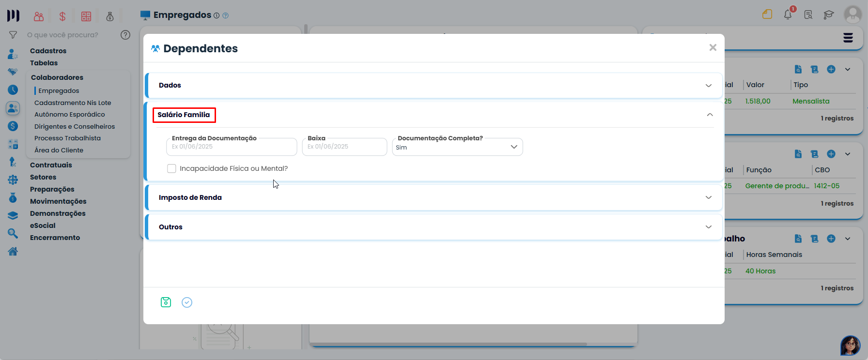Collapse the Função card with its chevron
Screen dimensions: 868x360
pyautogui.click(x=848, y=154)
